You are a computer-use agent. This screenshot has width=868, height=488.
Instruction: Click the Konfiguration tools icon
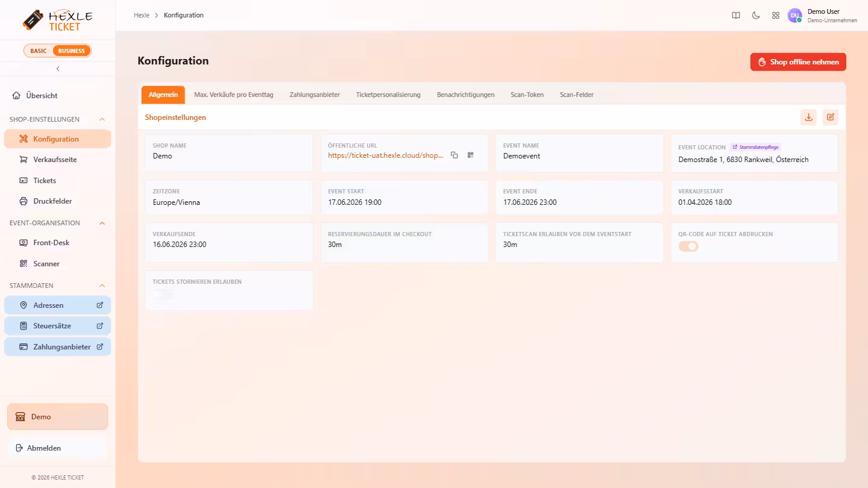click(x=24, y=139)
